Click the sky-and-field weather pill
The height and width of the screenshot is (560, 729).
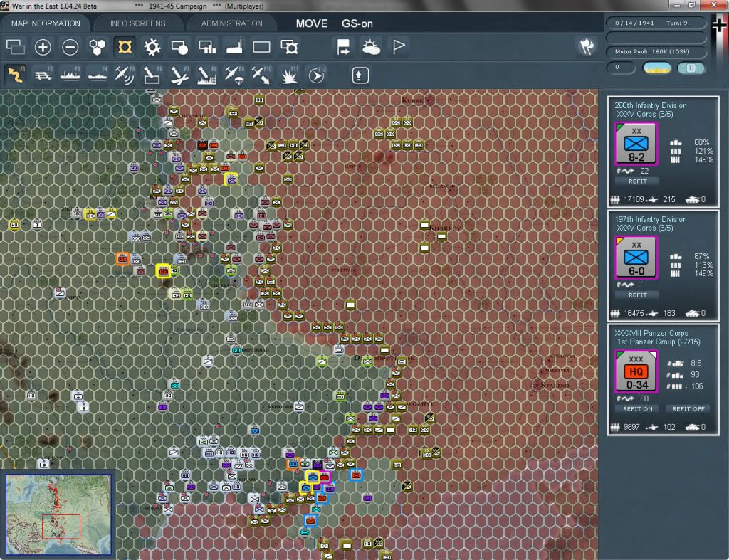click(x=656, y=68)
